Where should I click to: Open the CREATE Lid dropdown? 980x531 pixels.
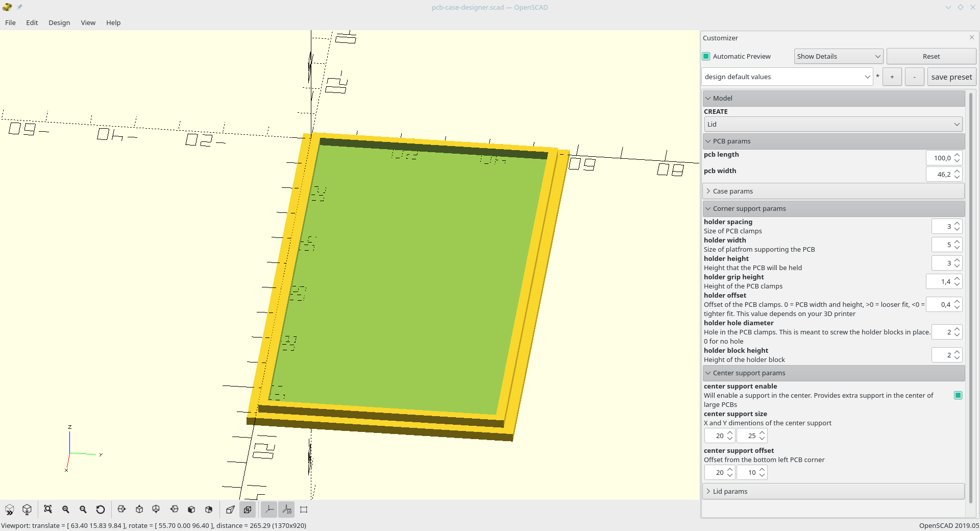tap(833, 124)
